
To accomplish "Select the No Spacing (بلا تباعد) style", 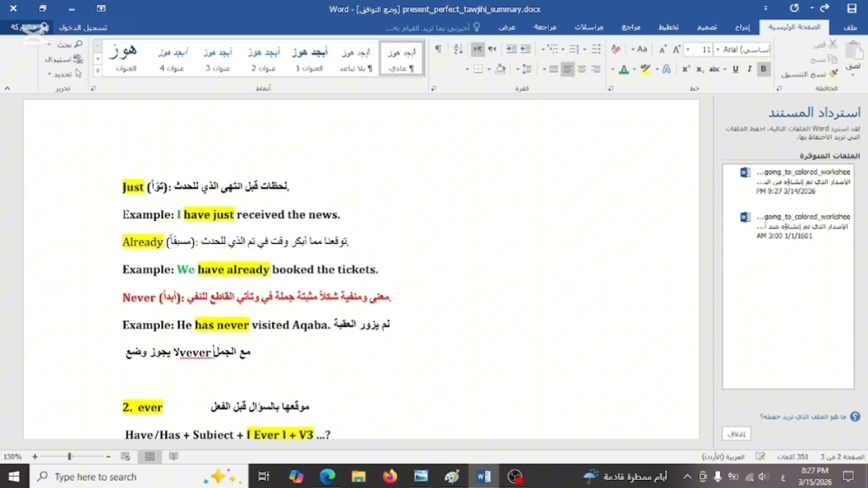I will tap(355, 58).
